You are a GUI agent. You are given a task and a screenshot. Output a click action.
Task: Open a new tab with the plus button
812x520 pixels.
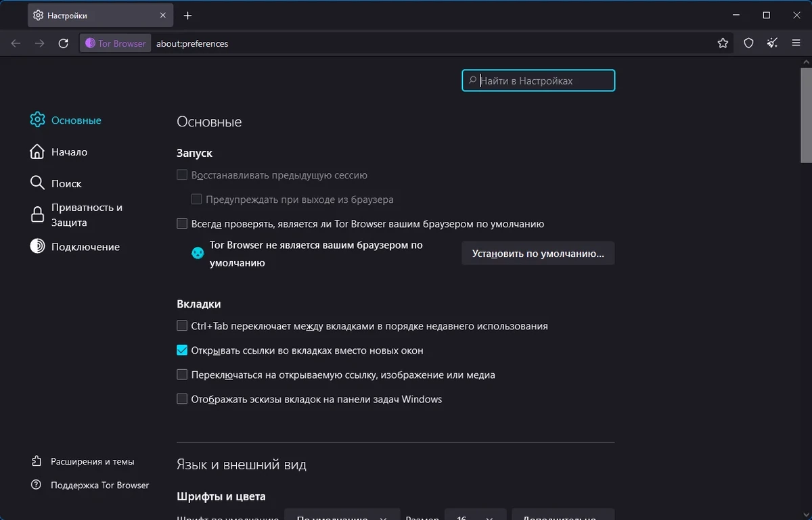click(188, 16)
